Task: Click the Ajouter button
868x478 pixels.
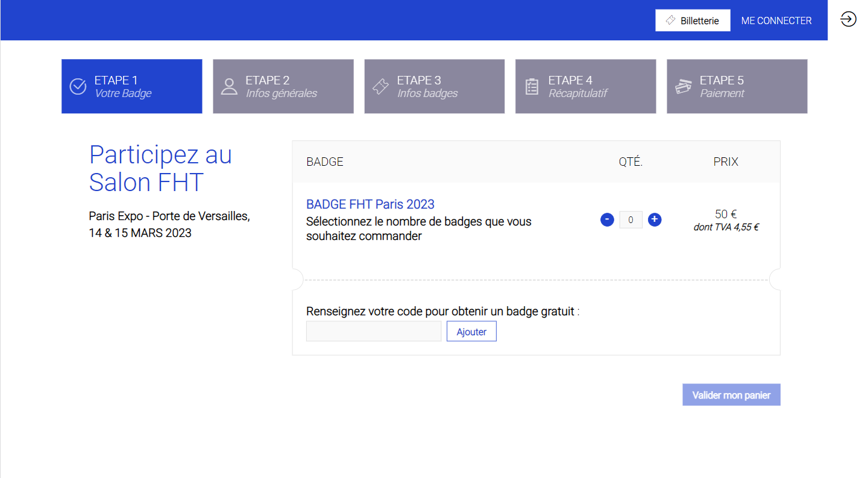Action: pos(471,331)
